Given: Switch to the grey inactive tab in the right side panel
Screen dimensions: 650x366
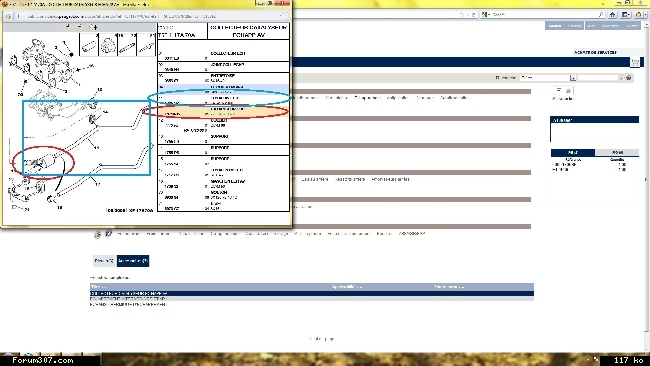Looking at the screenshot, I should pyautogui.click(x=617, y=153).
